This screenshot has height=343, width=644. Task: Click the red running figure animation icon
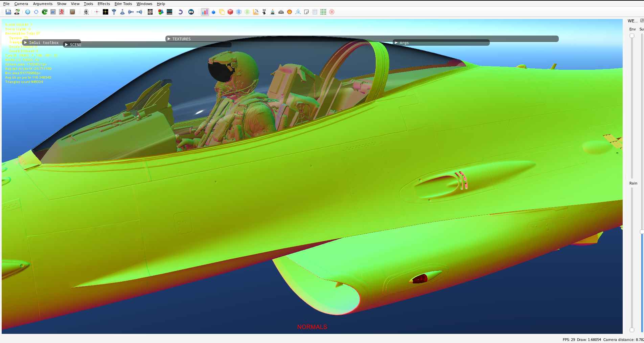pyautogui.click(x=62, y=12)
